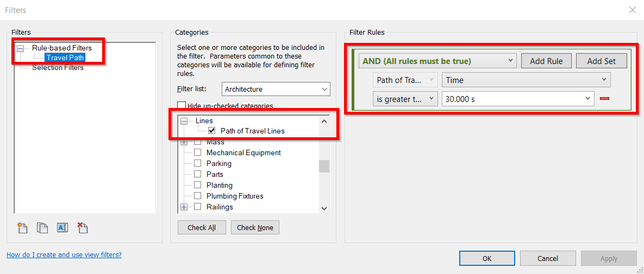644x274 pixels.
Task: Close the Filters dialog window
Action: pyautogui.click(x=632, y=10)
